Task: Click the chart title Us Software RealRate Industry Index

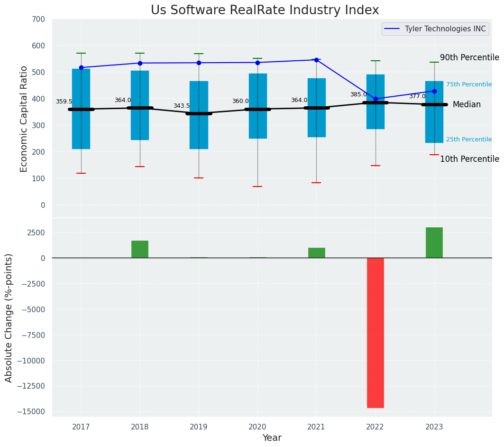Action: tap(265, 10)
